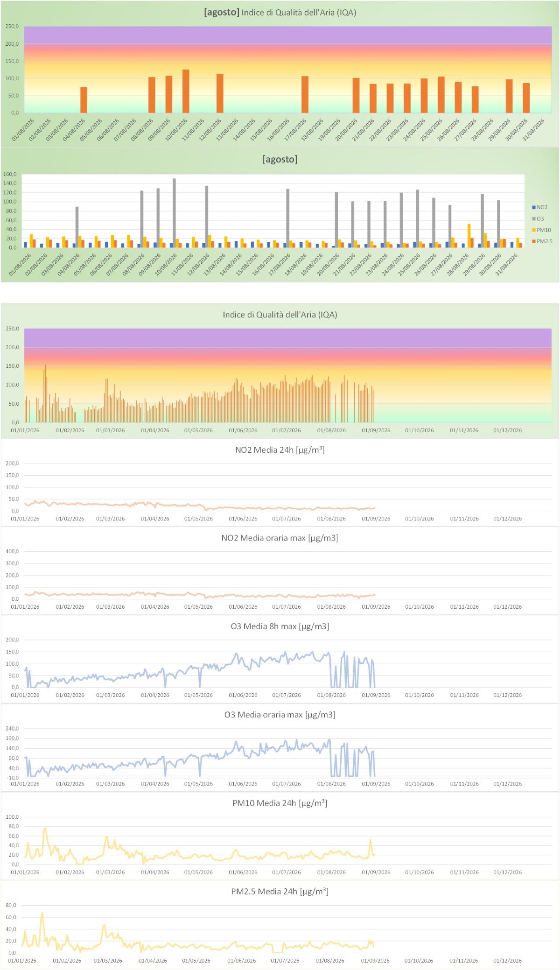Click the 10/08/2026 orange IQA bar
The width and height of the screenshot is (560, 970).
[186, 91]
